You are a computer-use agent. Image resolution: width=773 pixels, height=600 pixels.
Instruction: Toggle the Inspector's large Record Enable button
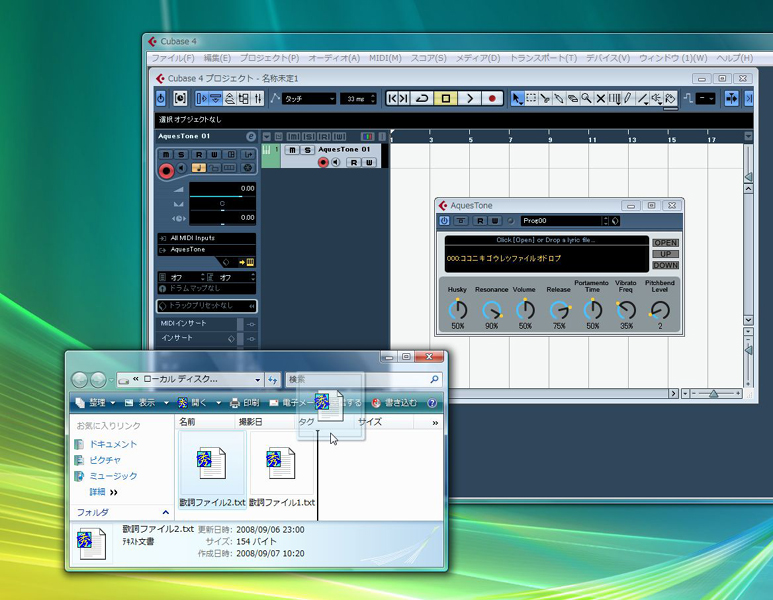166,171
